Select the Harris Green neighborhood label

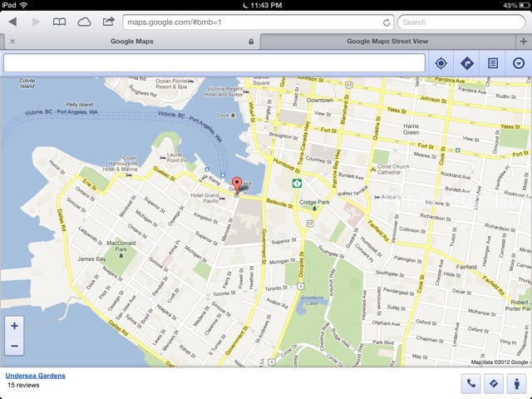tap(411, 129)
